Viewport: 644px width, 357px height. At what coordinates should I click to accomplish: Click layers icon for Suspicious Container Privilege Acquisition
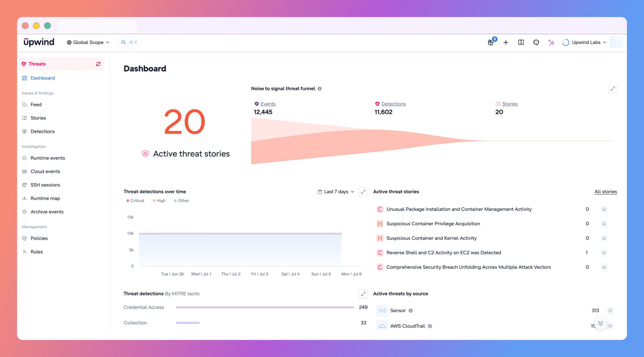click(604, 224)
